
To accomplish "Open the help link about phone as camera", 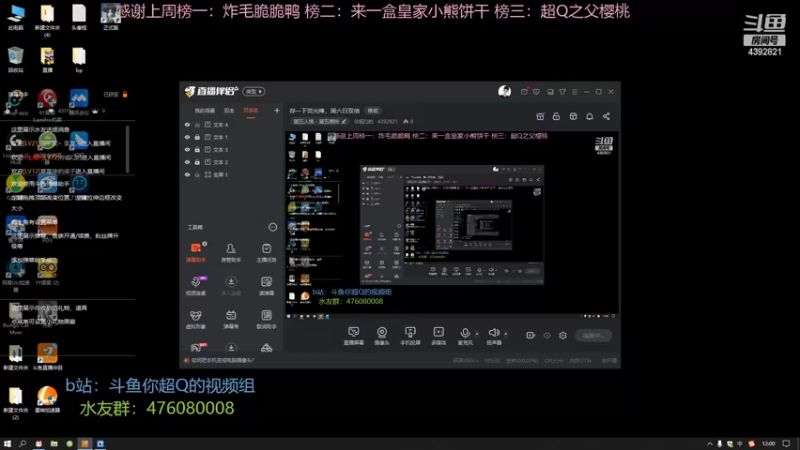I will [x=222, y=360].
